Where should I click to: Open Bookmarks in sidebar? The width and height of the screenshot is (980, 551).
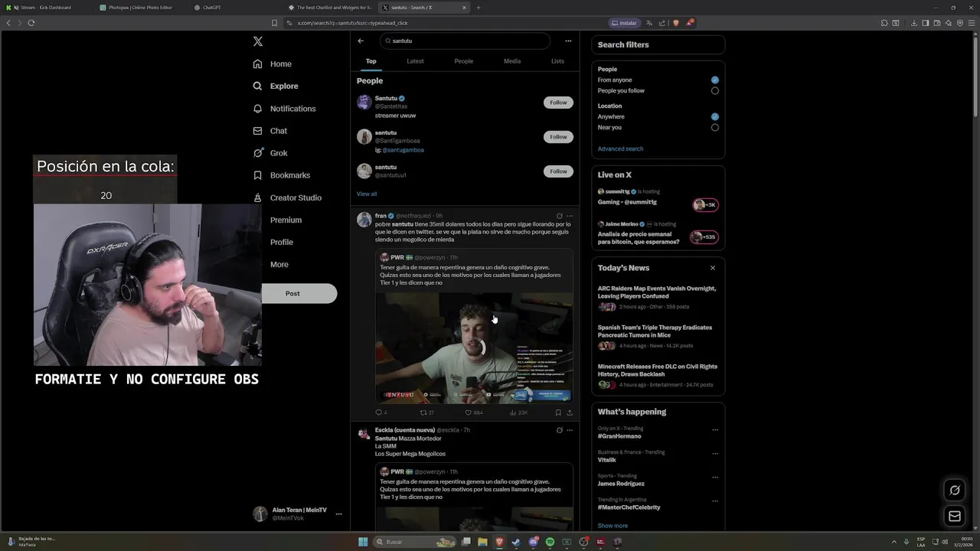[282, 175]
